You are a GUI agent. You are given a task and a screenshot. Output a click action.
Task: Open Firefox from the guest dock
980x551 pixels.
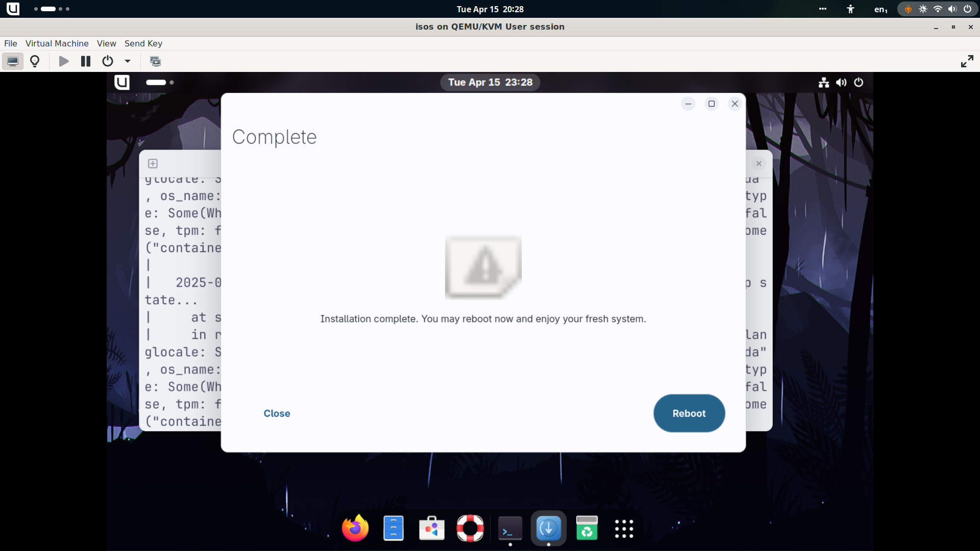[355, 529]
